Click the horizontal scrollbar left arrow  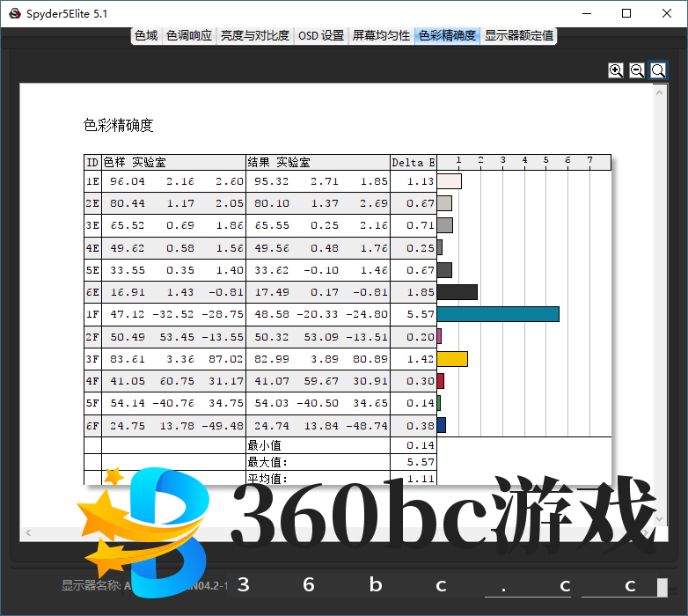(27, 533)
